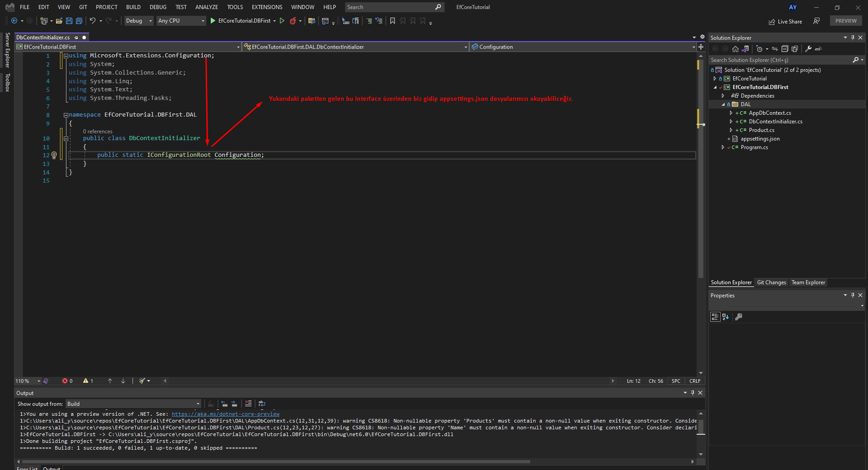
Task: Open Solution Explorer home view icon
Action: click(735, 49)
